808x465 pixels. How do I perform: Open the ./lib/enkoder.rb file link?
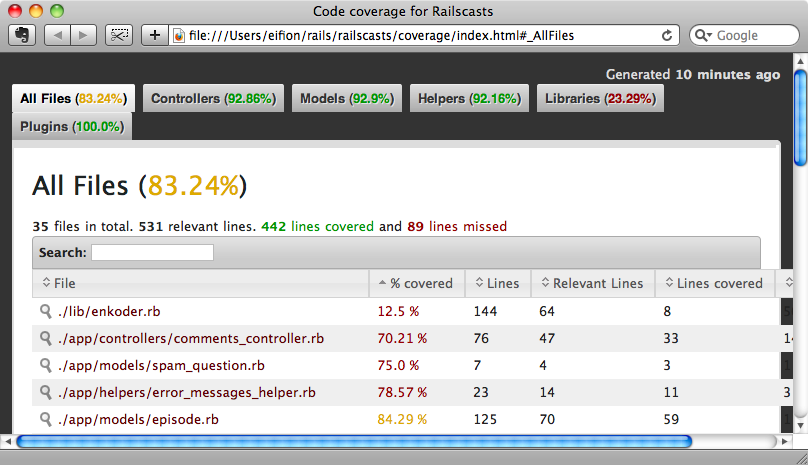click(109, 311)
